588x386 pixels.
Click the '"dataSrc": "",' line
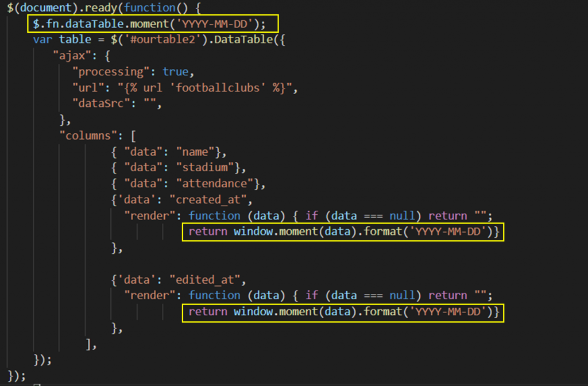click(117, 103)
